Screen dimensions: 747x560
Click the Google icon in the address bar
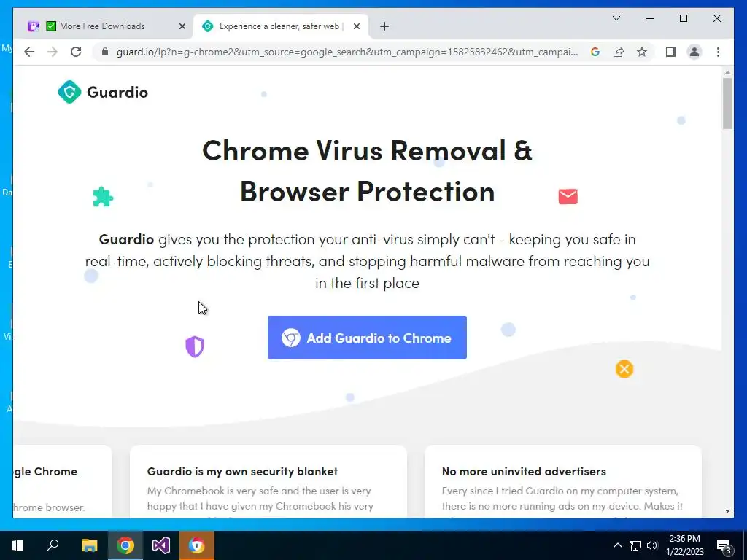point(595,52)
